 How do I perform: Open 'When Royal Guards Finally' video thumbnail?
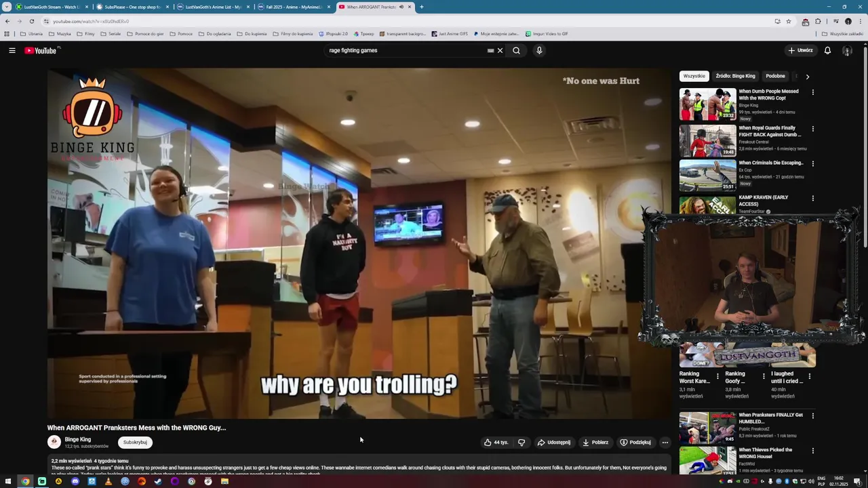(707, 141)
